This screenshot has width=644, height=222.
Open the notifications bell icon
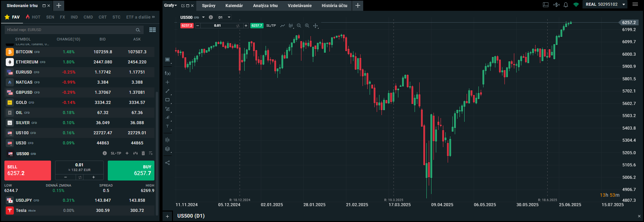click(x=566, y=5)
